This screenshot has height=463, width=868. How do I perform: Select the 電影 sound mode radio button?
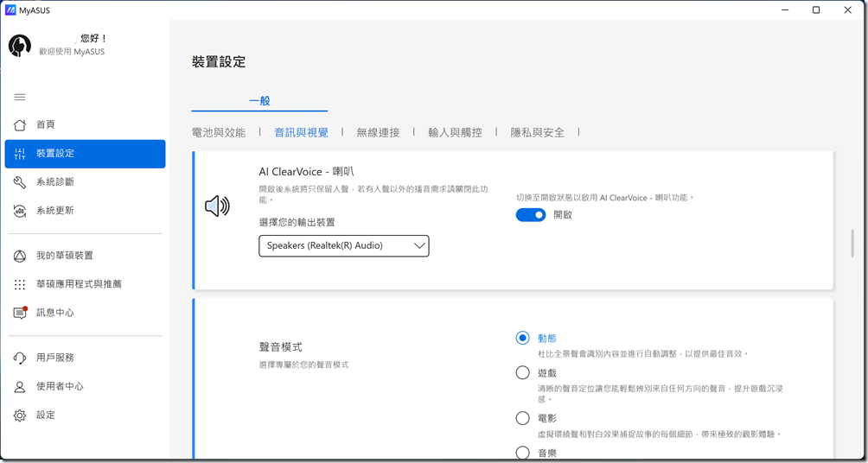point(522,418)
